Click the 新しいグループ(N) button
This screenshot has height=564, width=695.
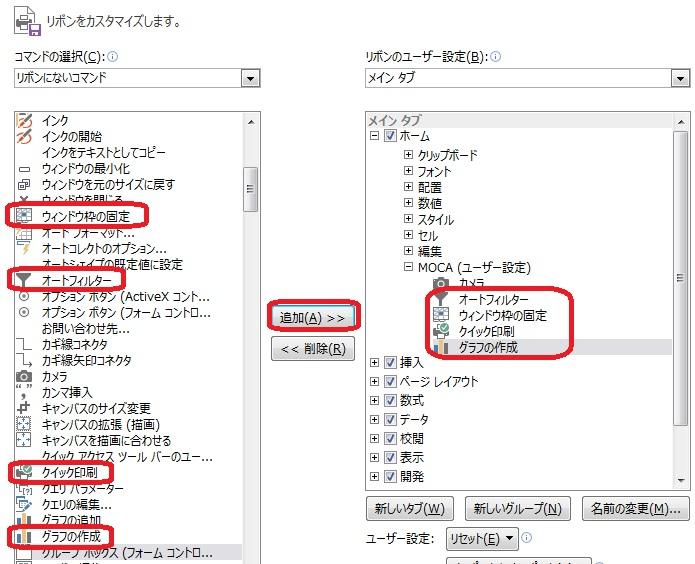517,508
